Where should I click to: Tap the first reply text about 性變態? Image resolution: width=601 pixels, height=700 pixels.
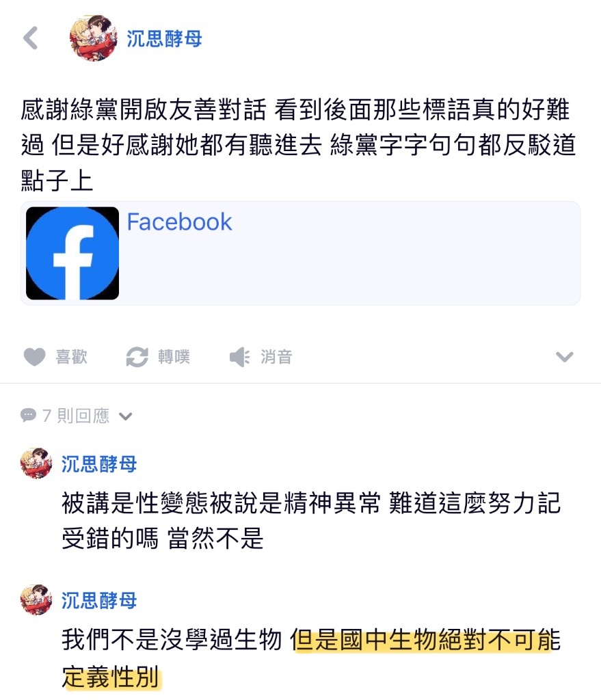click(311, 520)
